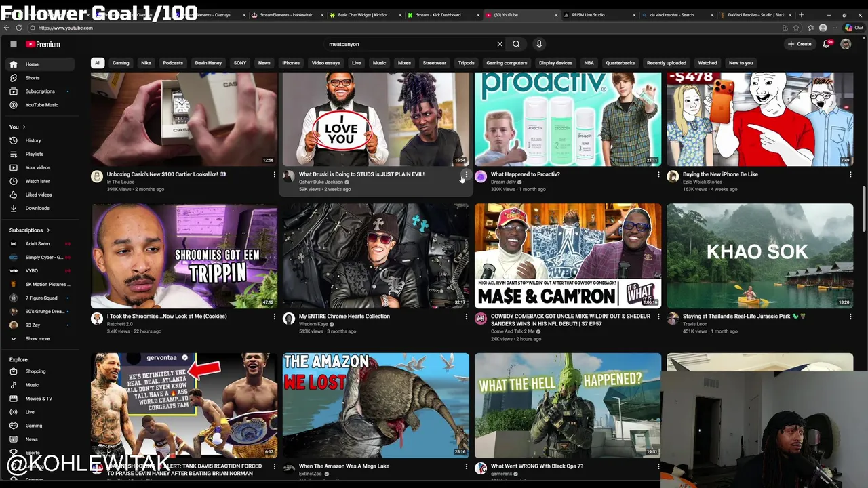Open Your videos in the sidebar
The width and height of the screenshot is (868, 488).
(41, 167)
